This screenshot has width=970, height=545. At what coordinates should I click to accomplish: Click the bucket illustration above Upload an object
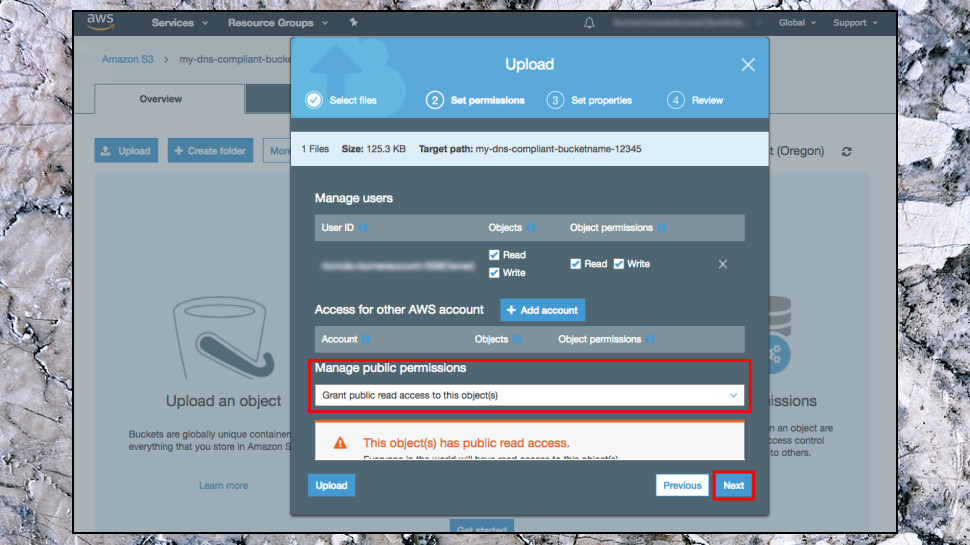tap(223, 337)
